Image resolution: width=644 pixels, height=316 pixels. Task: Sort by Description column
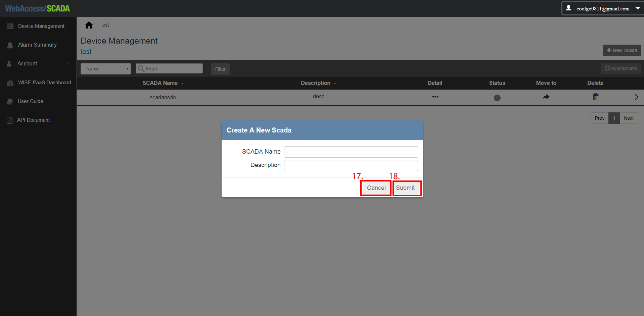[x=318, y=83]
